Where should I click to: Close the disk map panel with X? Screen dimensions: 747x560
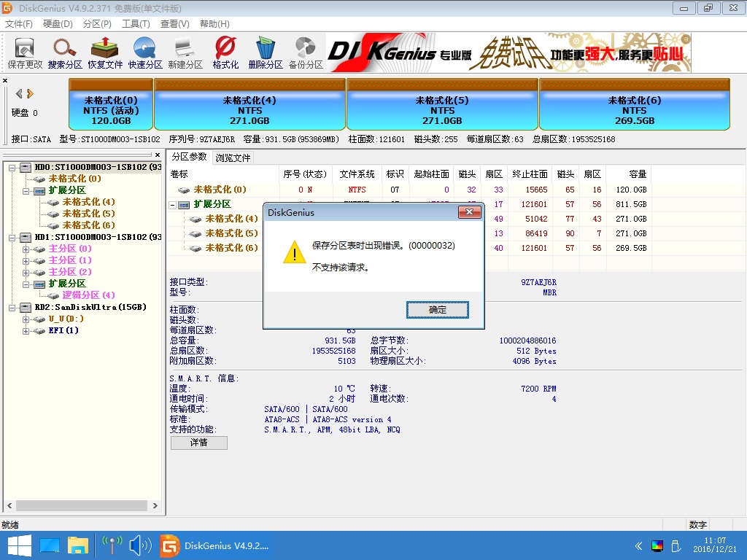coord(5,80)
